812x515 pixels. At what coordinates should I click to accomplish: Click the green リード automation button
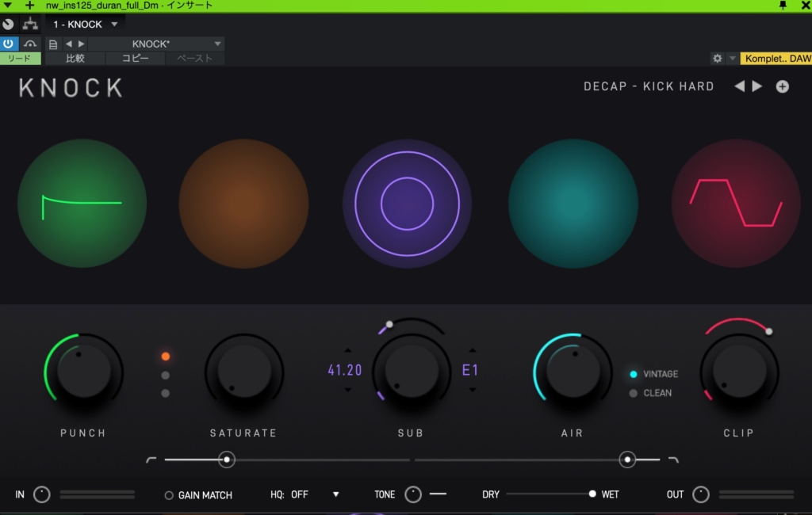coord(20,59)
